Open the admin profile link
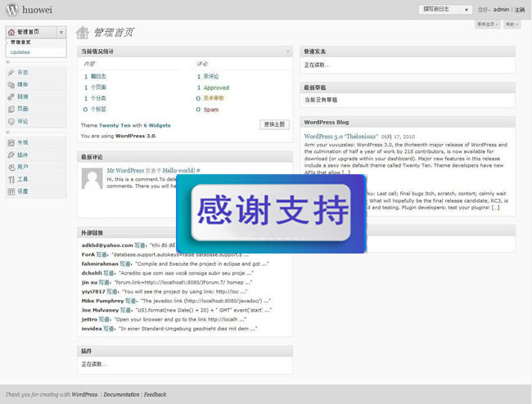Screen dimensions: 532x404 (501, 10)
